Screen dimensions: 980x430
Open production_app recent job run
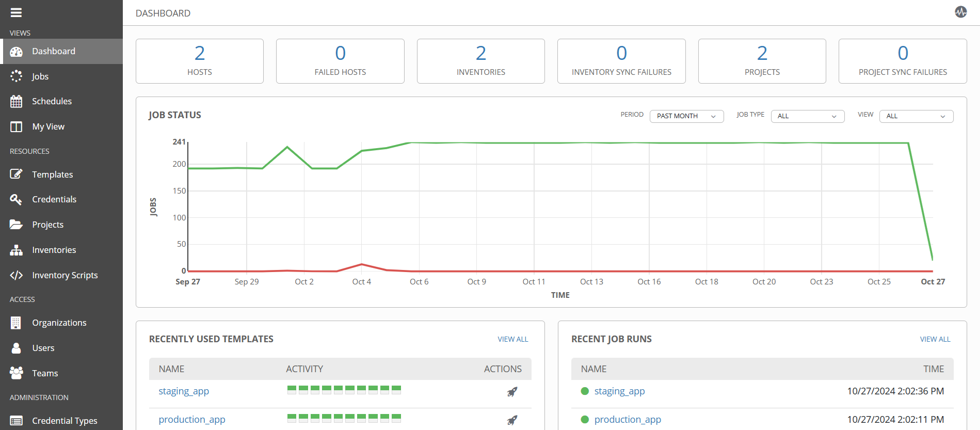click(628, 420)
